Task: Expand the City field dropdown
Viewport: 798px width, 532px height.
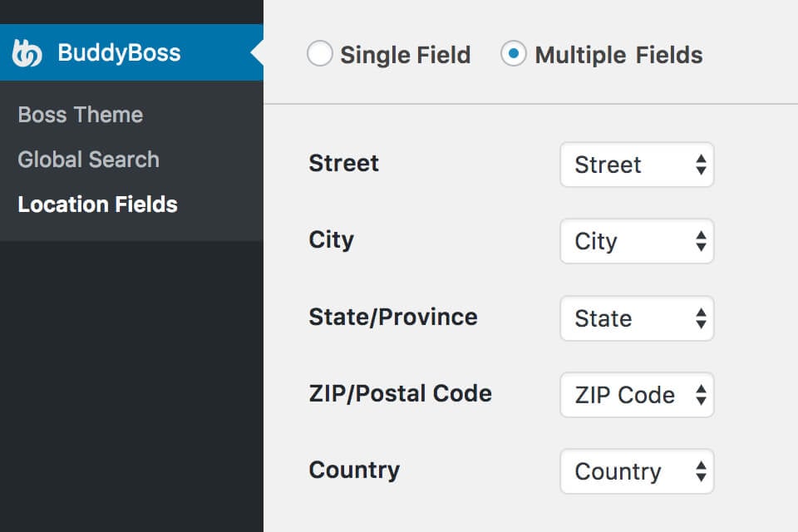Action: (x=636, y=241)
